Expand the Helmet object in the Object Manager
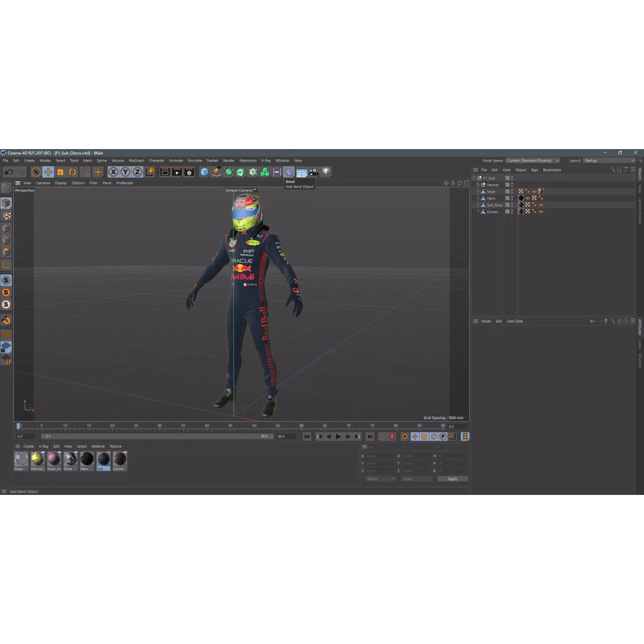 [x=478, y=185]
